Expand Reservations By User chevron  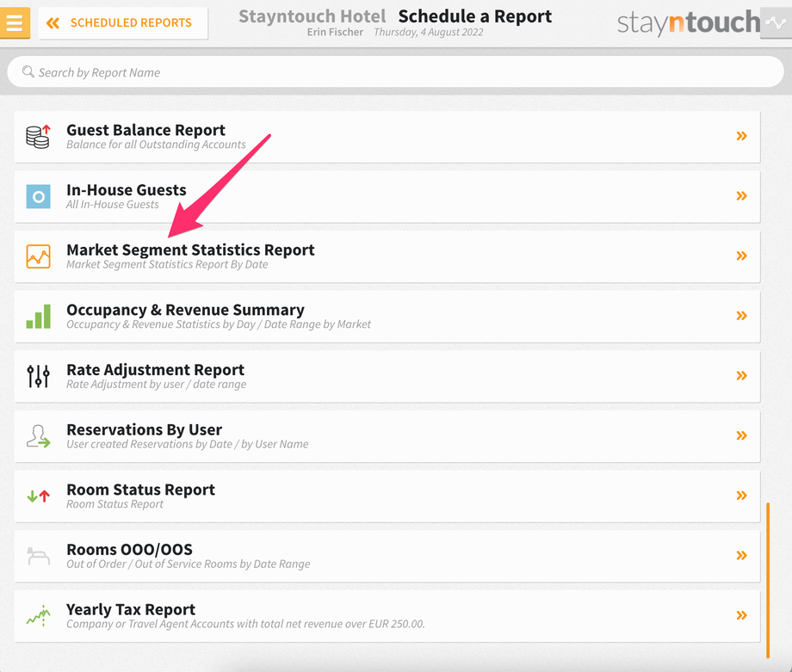pos(741,435)
